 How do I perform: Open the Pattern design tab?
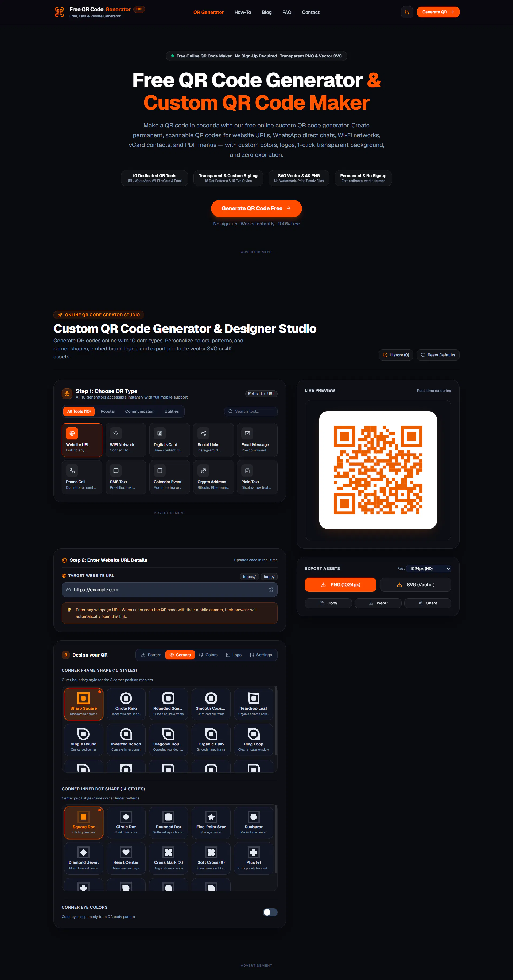151,655
